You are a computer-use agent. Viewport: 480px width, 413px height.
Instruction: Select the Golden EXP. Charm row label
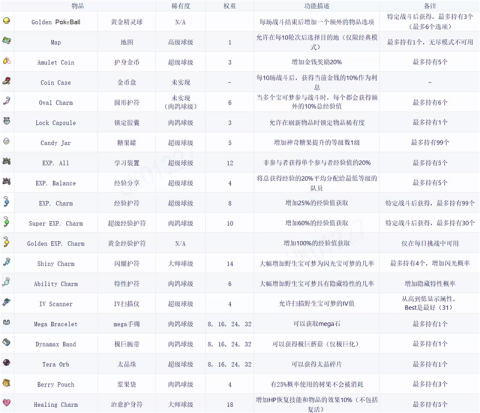56,243
